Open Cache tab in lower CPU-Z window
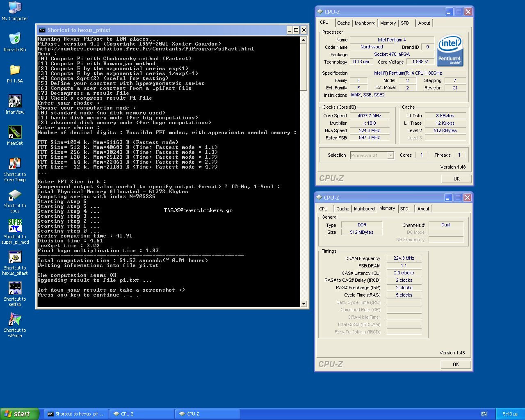The width and height of the screenshot is (525, 420). (x=343, y=209)
